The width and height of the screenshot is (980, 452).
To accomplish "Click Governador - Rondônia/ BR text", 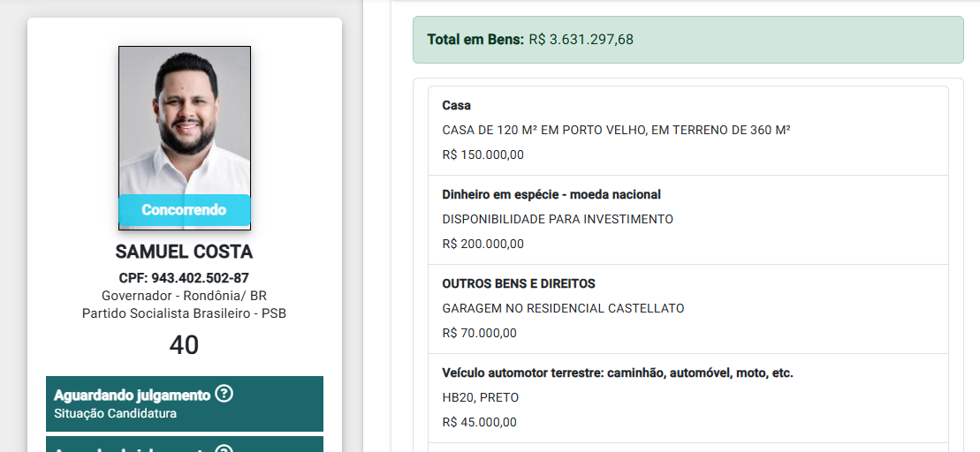I will [185, 296].
